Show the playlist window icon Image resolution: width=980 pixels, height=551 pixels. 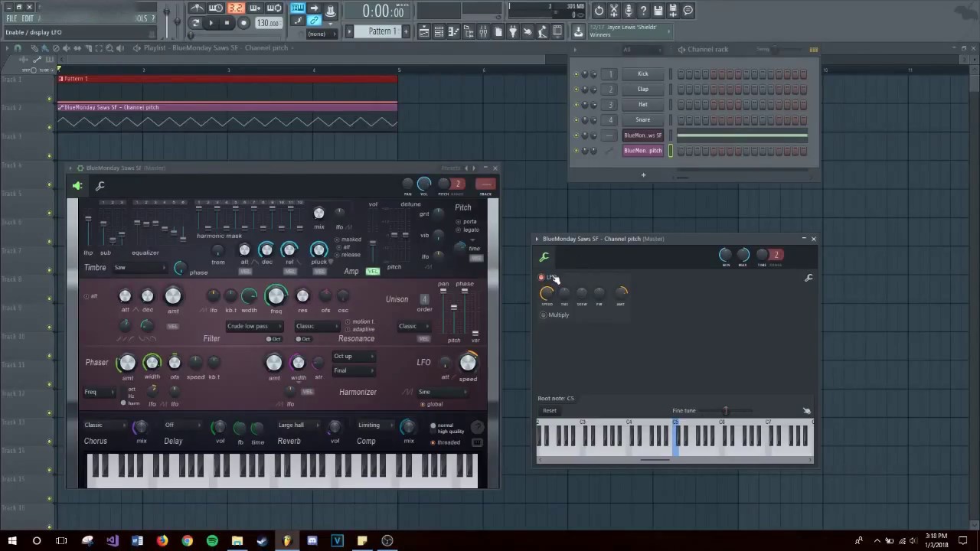click(423, 31)
